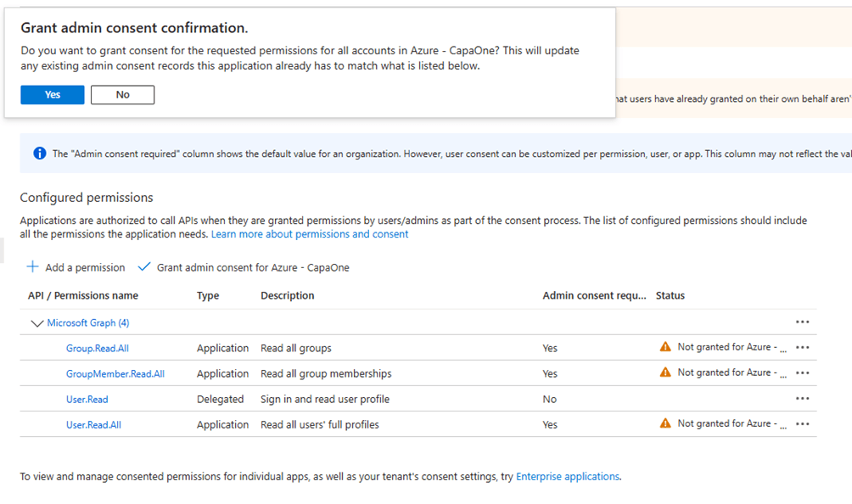852x504 pixels.
Task: Click the plus icon for Add a permission
Action: pos(32,266)
